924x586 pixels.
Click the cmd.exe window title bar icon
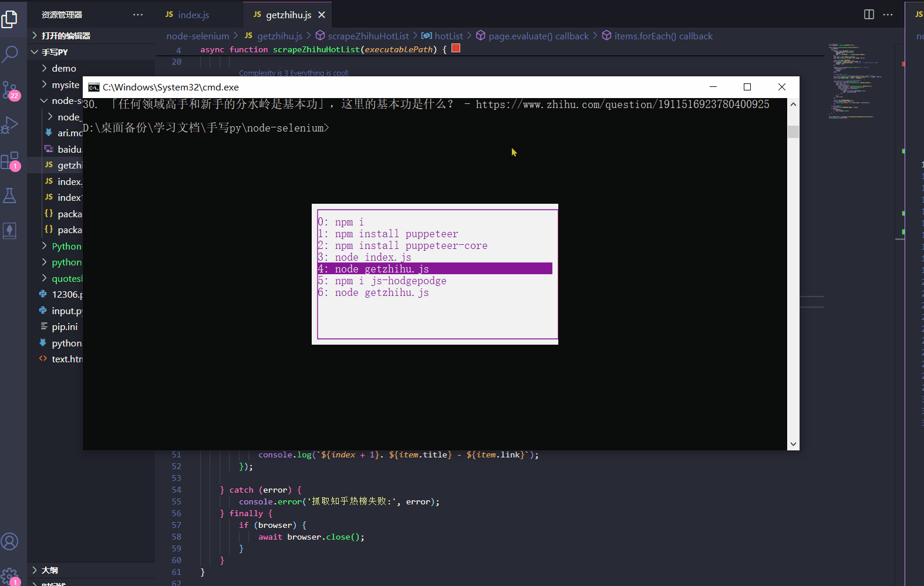click(94, 87)
